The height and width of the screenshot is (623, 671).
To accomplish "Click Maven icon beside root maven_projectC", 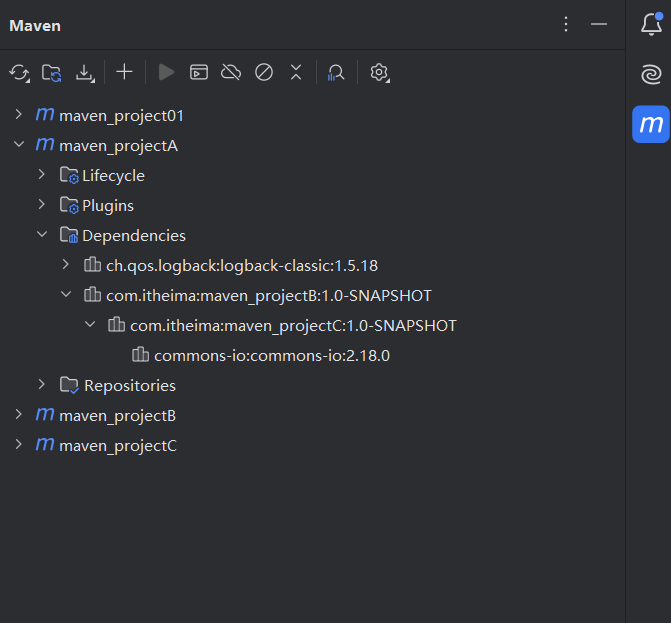I will pos(45,444).
